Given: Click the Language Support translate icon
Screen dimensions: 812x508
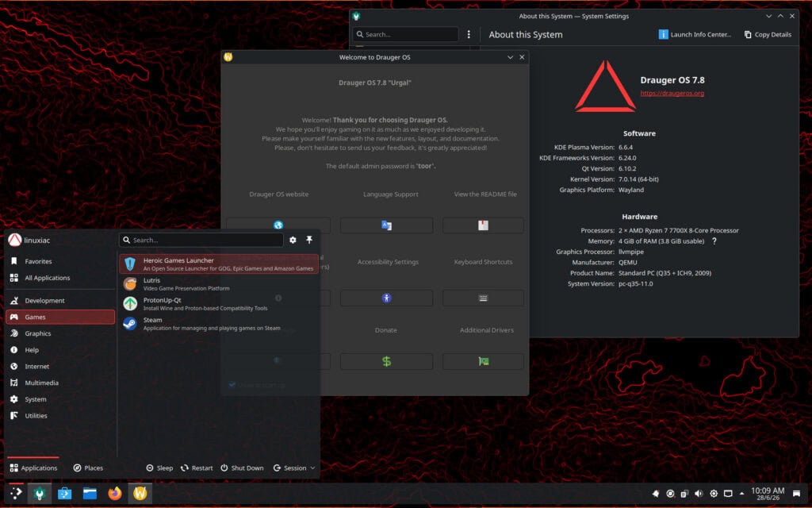Looking at the screenshot, I should (386, 225).
